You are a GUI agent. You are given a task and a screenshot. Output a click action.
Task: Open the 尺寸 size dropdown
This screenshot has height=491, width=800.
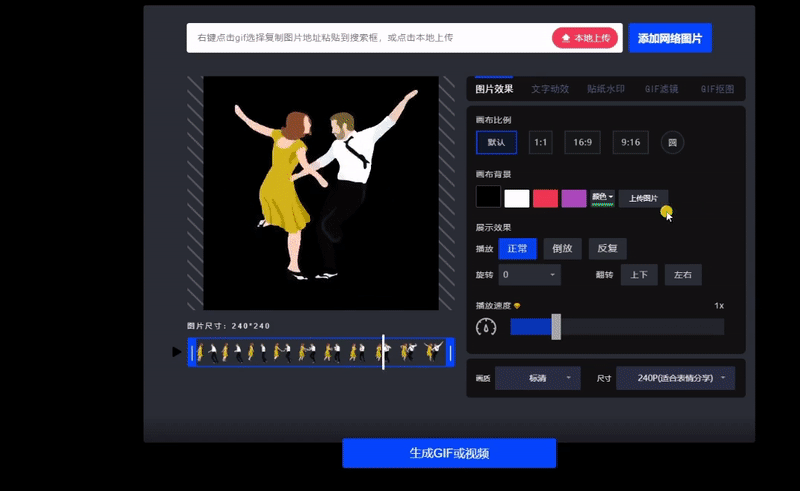[676, 378]
